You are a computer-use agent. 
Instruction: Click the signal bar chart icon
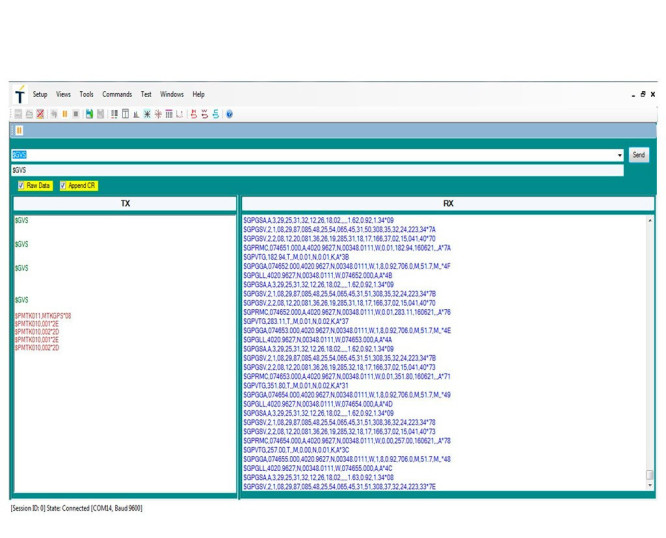click(136, 114)
